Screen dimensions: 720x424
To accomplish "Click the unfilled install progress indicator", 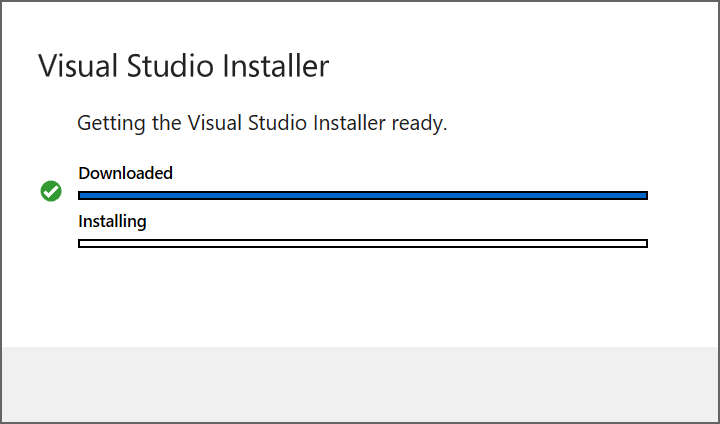I will [363, 243].
